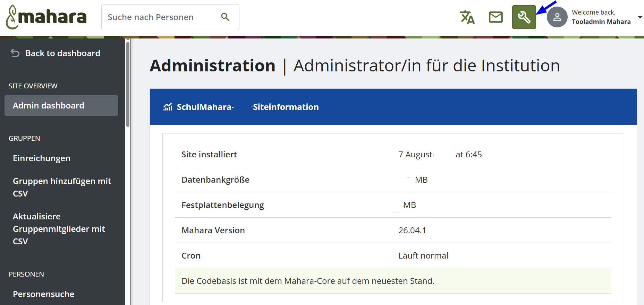Click Tooladmin Mahara user name
This screenshot has height=305, width=644.
pos(601,21)
